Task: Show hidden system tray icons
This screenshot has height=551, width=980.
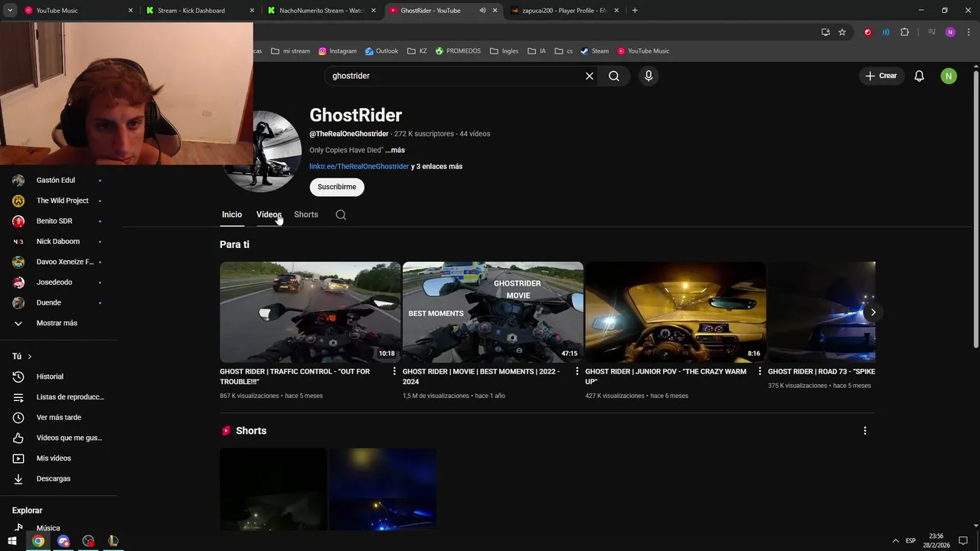Action: click(896, 541)
